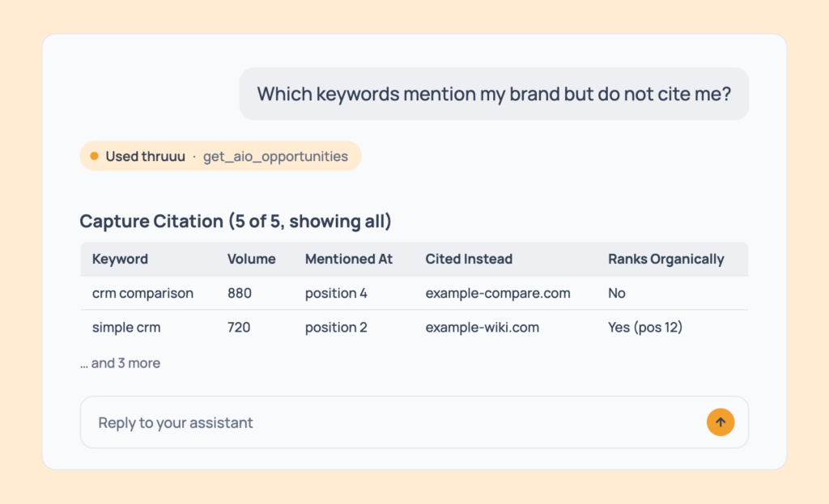Image resolution: width=829 pixels, height=504 pixels.
Task: Select the orange status dot in tool badge
Action: tap(94, 156)
